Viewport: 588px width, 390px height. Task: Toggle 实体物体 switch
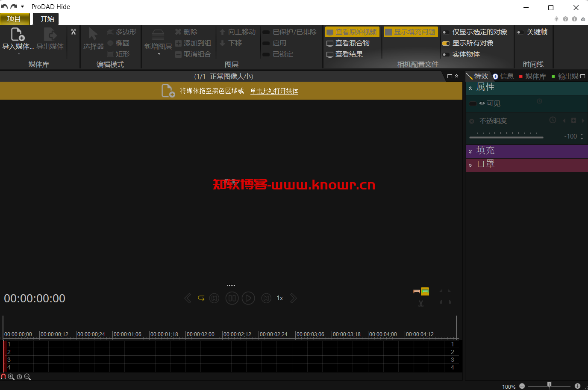coord(446,54)
